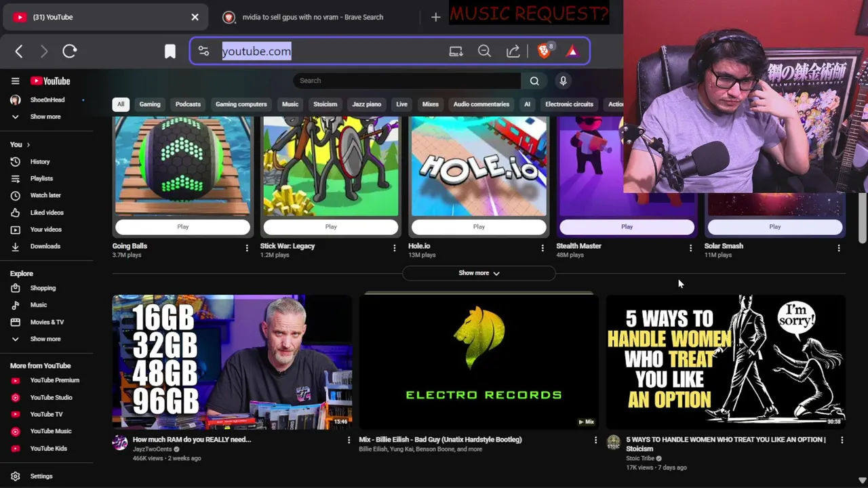Switch to the Brave Search nvidia tab
This screenshot has width=868, height=488.
pos(313,17)
